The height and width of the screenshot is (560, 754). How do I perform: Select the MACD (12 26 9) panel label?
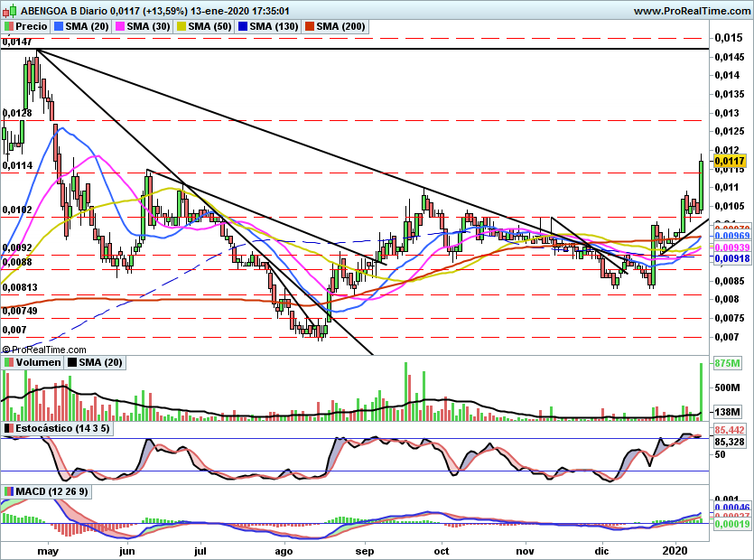point(51,491)
